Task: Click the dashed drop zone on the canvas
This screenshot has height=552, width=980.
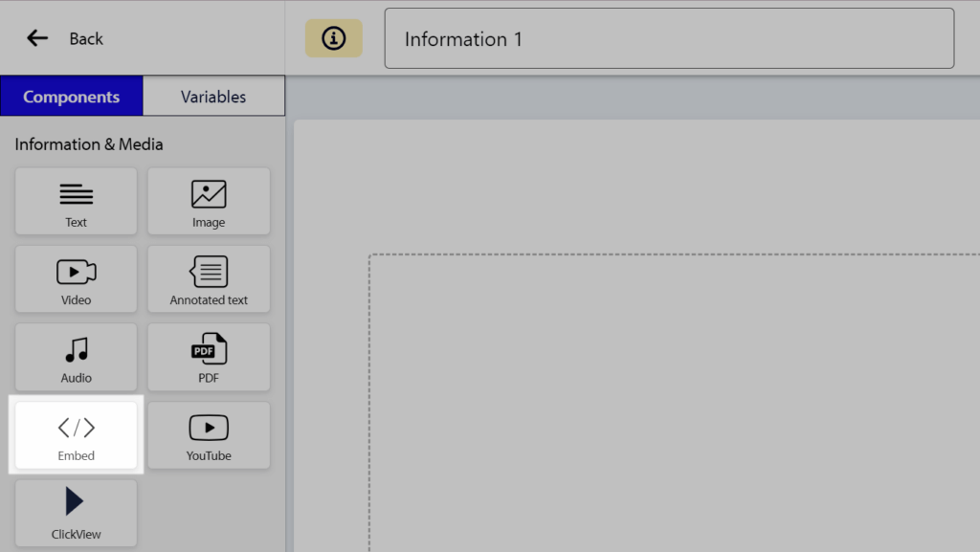Action: (675, 403)
